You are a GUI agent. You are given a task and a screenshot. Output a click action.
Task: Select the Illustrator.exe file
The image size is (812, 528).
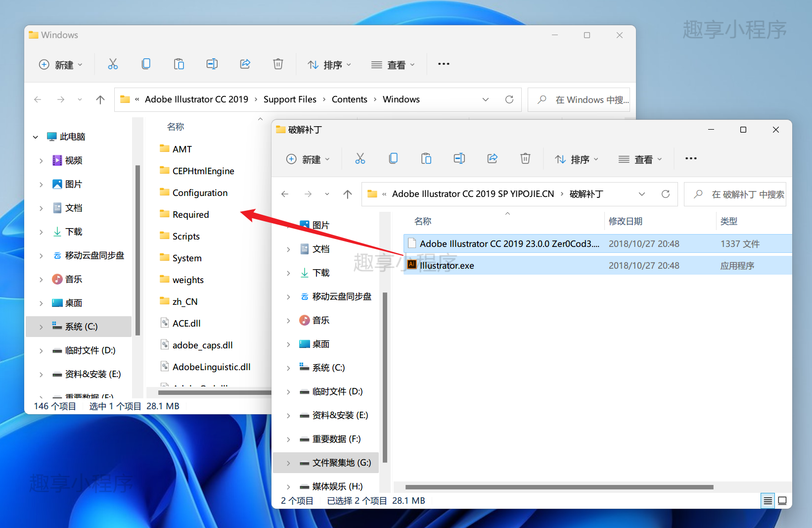pyautogui.click(x=597, y=265)
